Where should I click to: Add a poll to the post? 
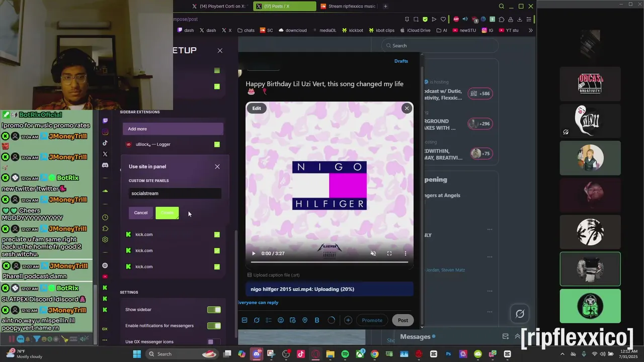[269, 320]
